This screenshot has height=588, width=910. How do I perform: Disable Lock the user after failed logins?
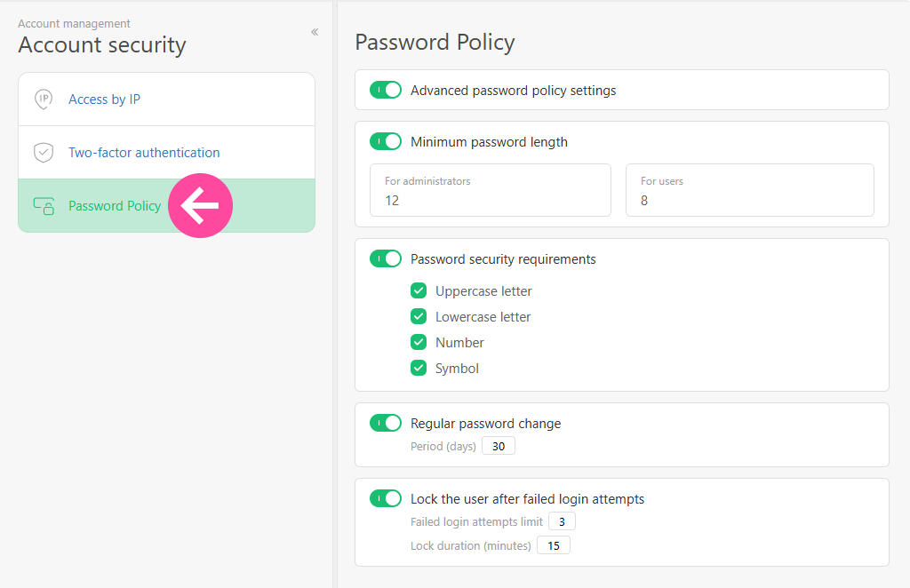tap(386, 499)
